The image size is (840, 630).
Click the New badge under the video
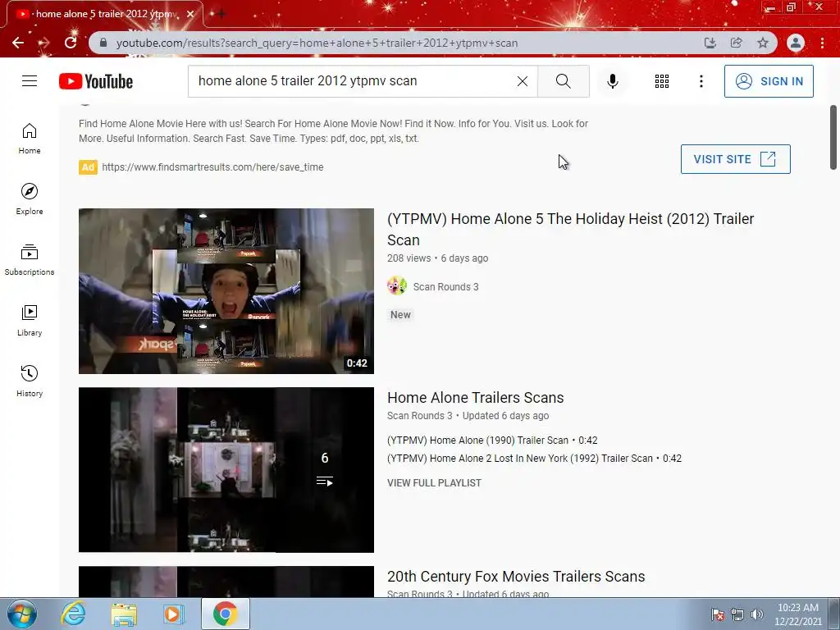point(400,314)
